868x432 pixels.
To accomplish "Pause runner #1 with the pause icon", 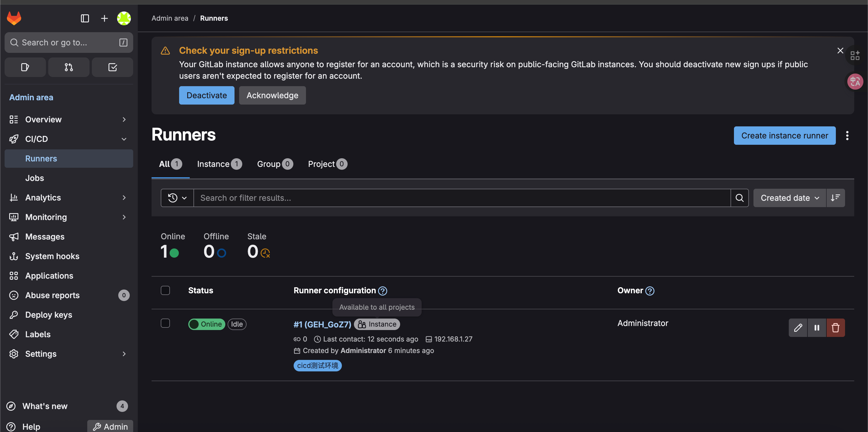I will click(816, 327).
